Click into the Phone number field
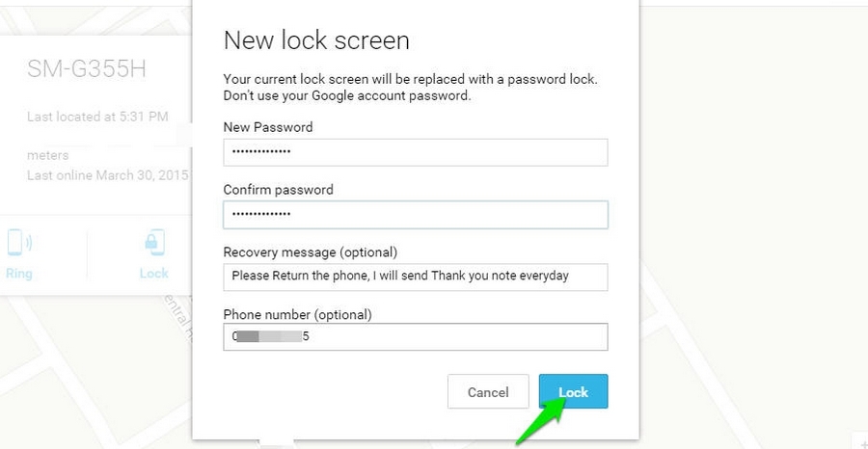 click(x=415, y=337)
